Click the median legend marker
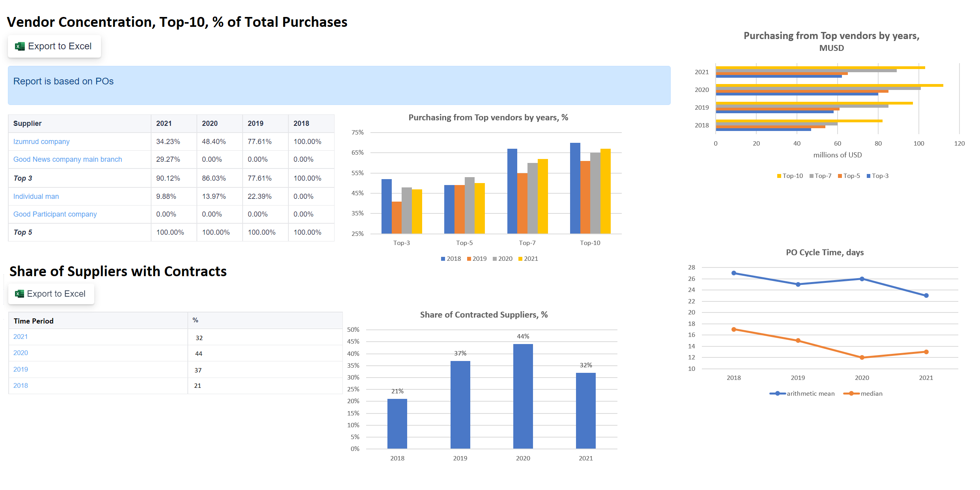The width and height of the screenshot is (980, 490). click(851, 394)
